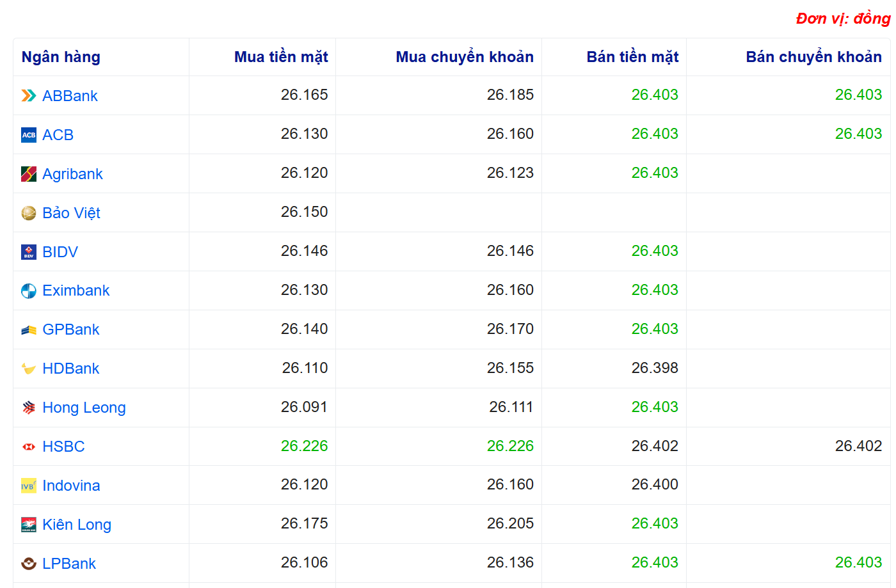Click the Ngân hàng column header
The image size is (896, 588).
[x=61, y=57]
